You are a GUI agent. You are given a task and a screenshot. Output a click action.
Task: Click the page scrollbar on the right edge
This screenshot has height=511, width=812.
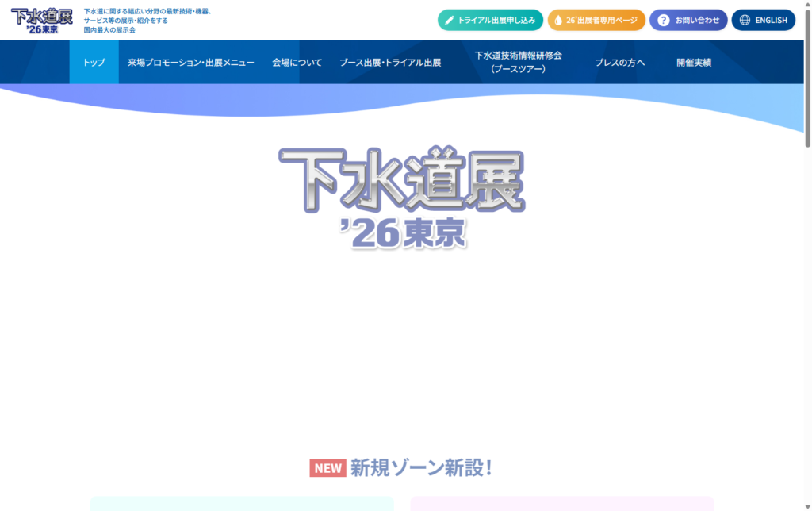click(x=807, y=71)
